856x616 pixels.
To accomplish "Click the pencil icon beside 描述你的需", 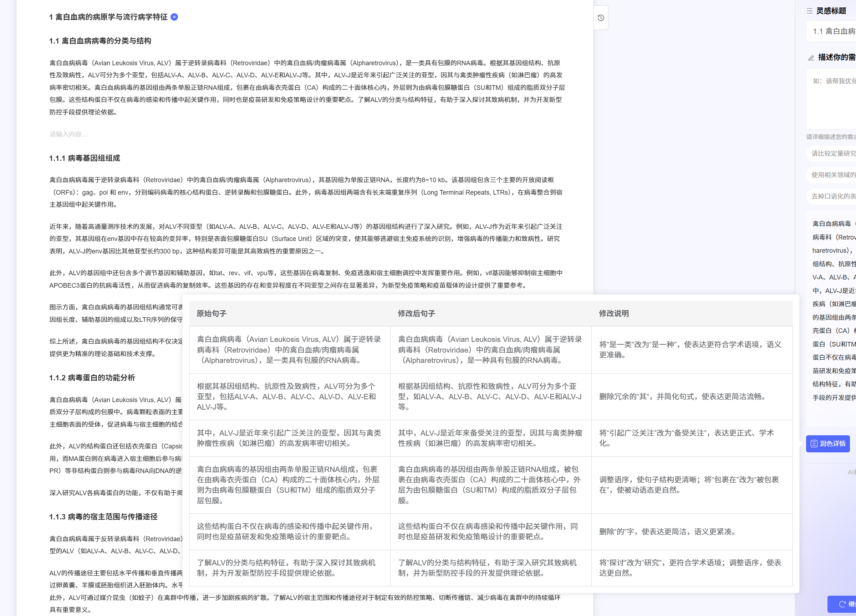I will coord(811,58).
